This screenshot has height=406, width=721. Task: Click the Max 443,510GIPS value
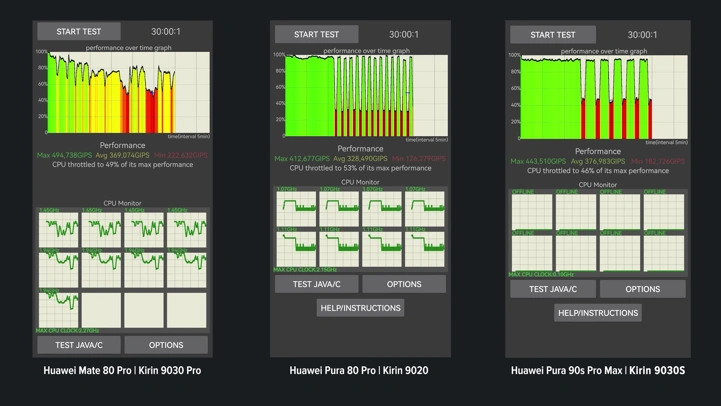pos(538,161)
